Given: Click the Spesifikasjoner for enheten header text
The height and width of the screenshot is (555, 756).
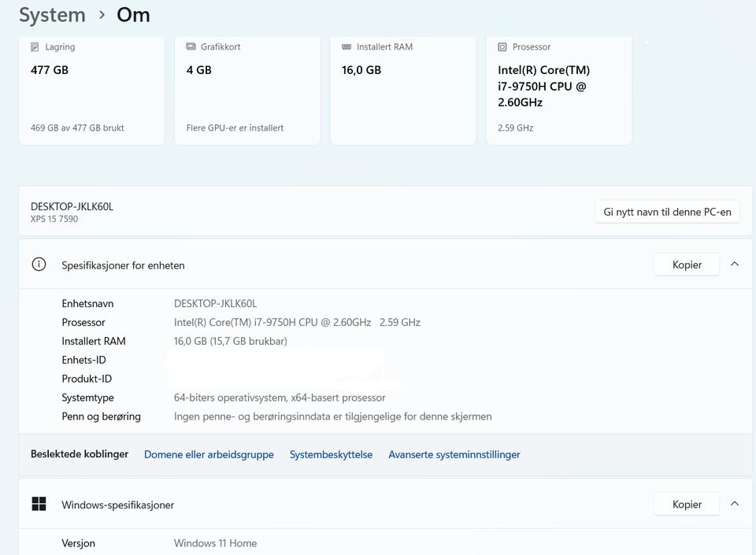Looking at the screenshot, I should tap(123, 265).
